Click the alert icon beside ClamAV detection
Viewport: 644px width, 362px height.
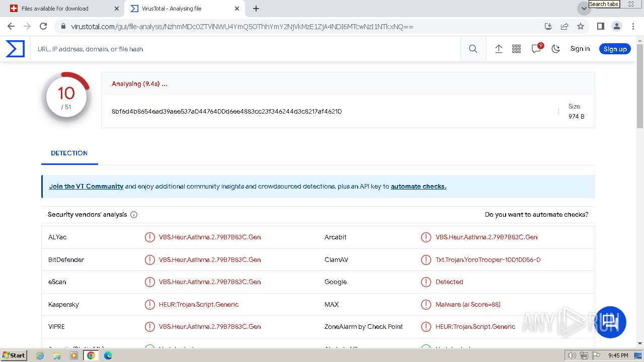(426, 260)
